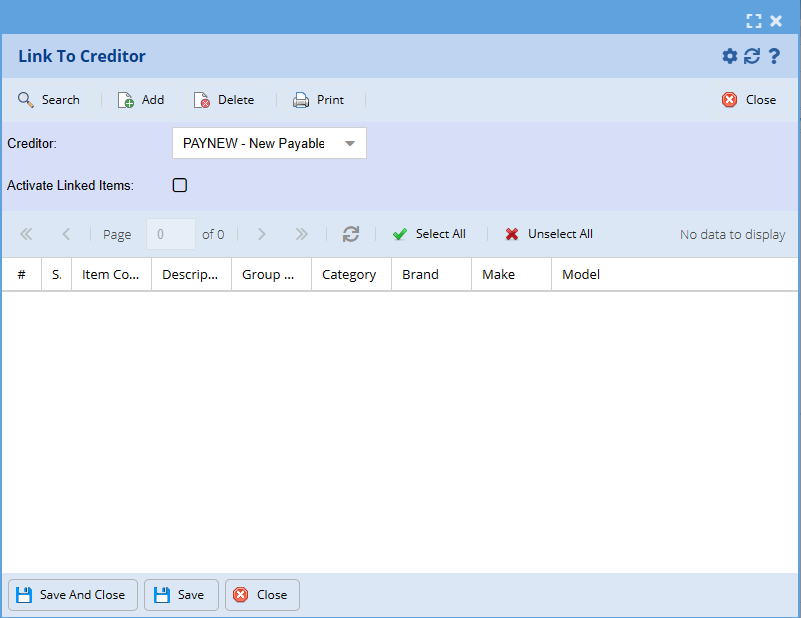Click the PAYNEW - New Payable creditor field

tap(269, 143)
